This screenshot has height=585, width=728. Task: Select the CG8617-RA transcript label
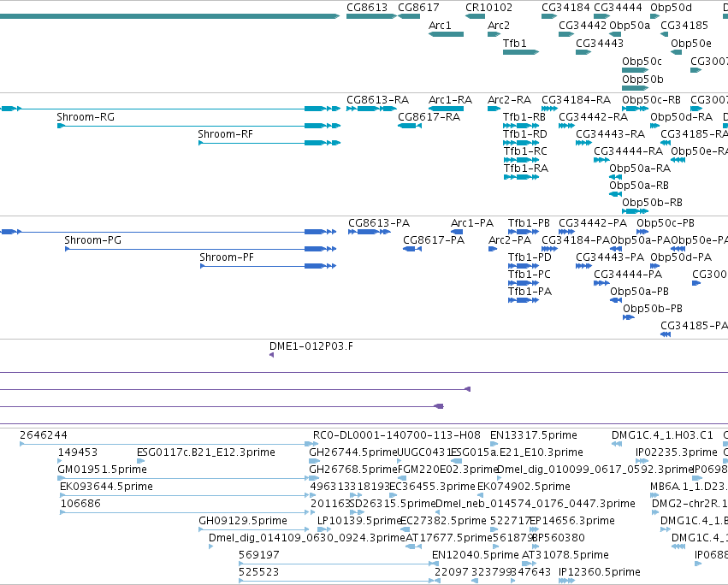click(429, 117)
